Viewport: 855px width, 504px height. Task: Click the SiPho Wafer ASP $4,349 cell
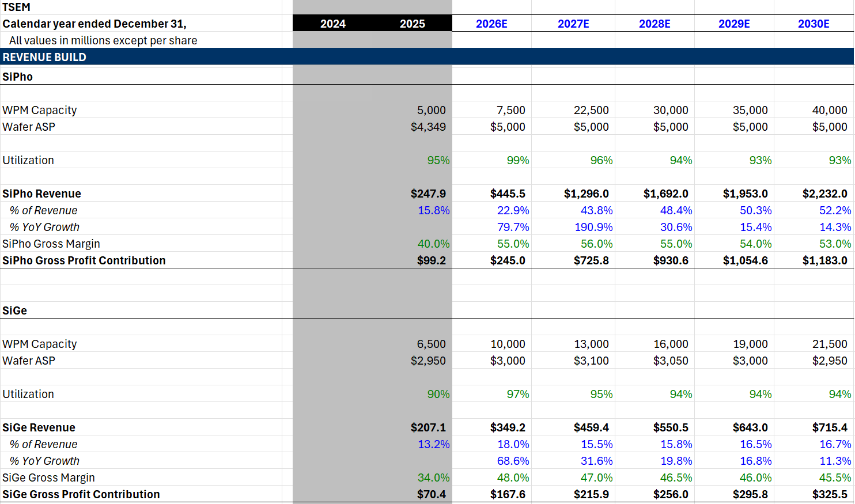(412, 127)
